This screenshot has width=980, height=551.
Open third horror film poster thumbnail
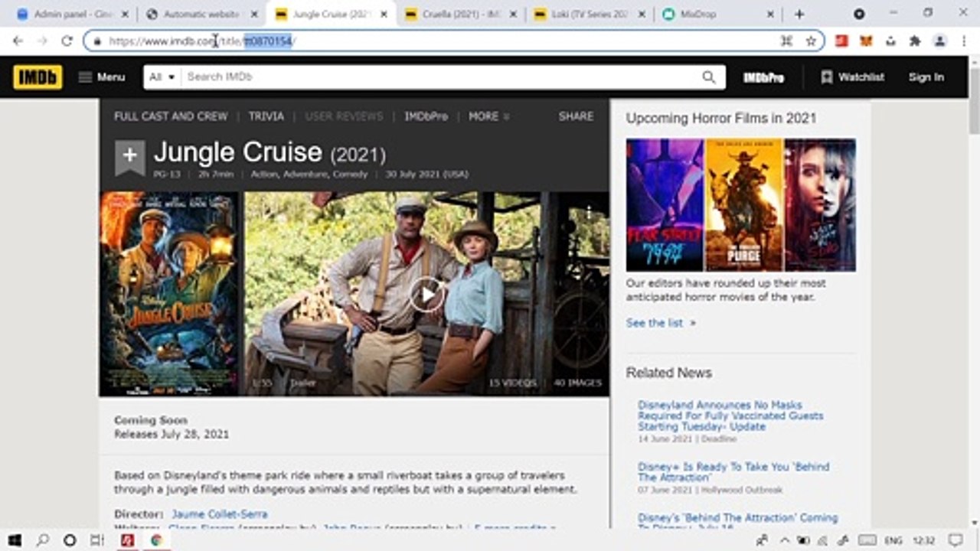point(820,205)
